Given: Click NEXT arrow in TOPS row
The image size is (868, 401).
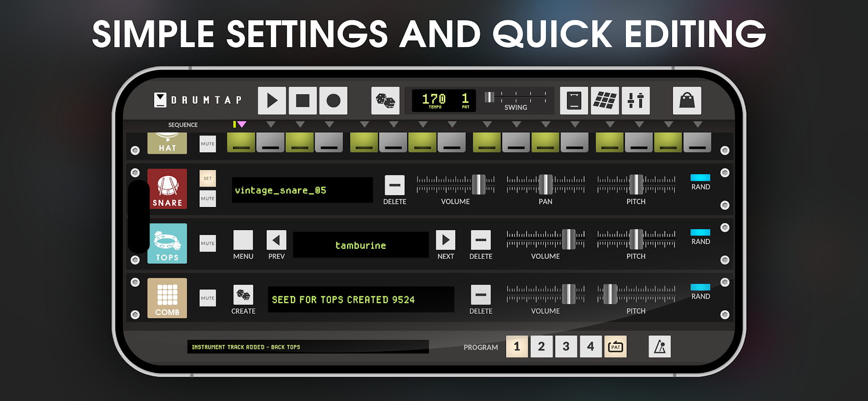Looking at the screenshot, I should (445, 240).
